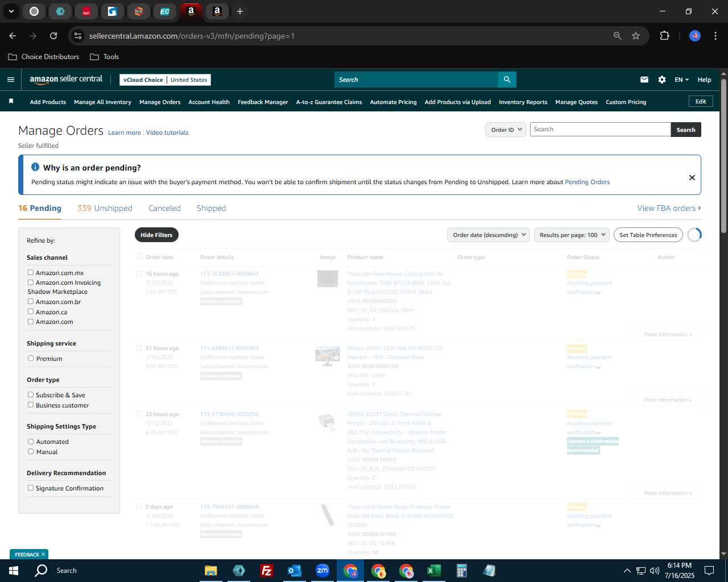Open the View FBA orders link
This screenshot has height=582, width=728.
pyautogui.click(x=669, y=208)
